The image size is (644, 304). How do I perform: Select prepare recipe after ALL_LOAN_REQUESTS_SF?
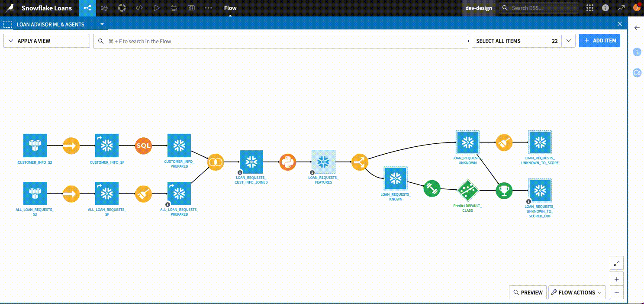(143, 194)
